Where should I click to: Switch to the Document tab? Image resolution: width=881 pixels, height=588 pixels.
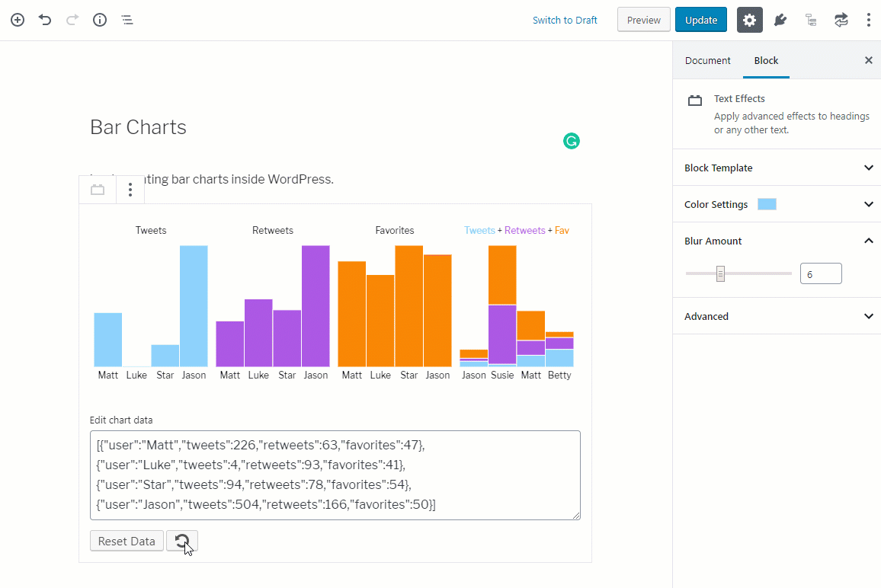coord(707,60)
